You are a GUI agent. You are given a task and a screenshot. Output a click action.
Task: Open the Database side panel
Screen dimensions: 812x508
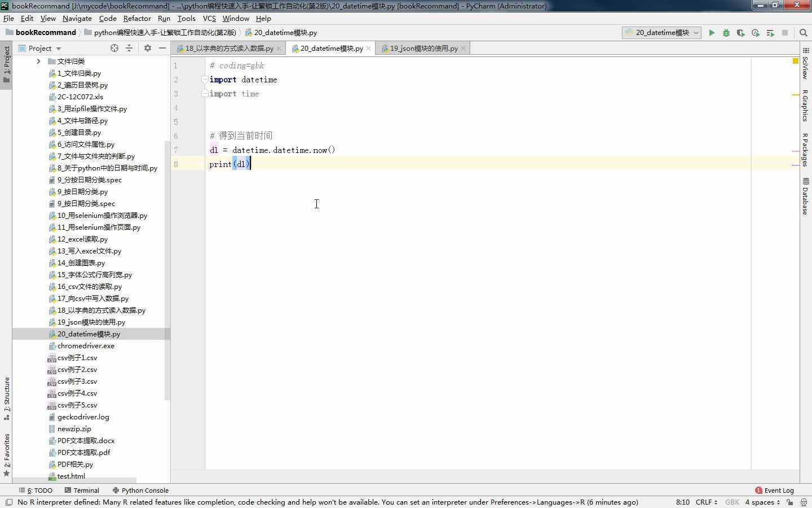pyautogui.click(x=805, y=196)
